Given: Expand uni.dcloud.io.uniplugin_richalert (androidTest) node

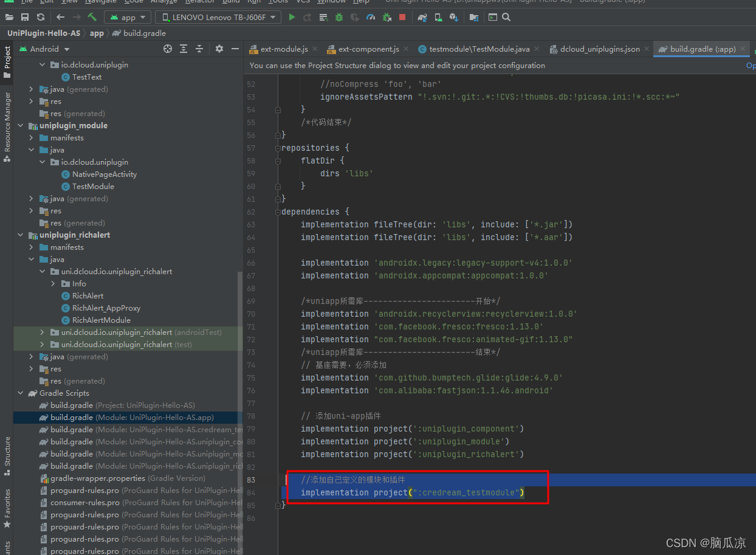Looking at the screenshot, I should click(x=43, y=333).
